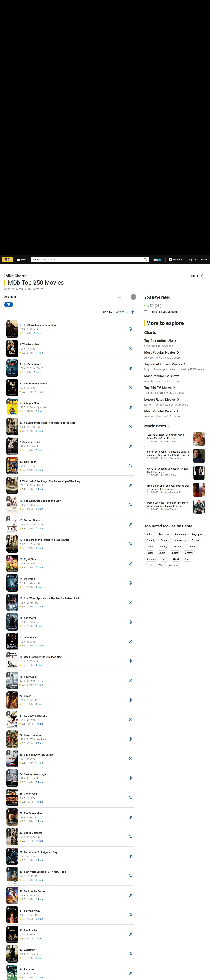The height and width of the screenshot is (980, 210).
Task: Click the Spirited Away poster
Action: 12,915
